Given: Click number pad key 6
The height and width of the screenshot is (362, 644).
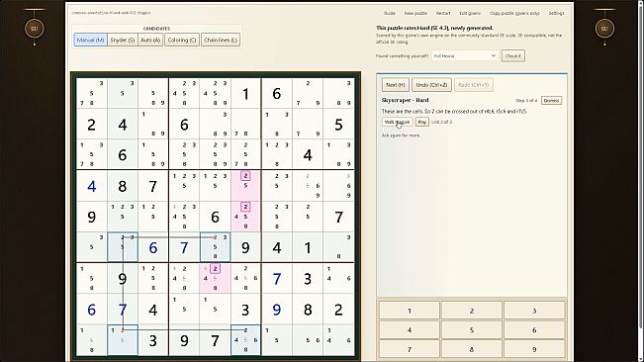Looking at the screenshot, I should 534,330.
